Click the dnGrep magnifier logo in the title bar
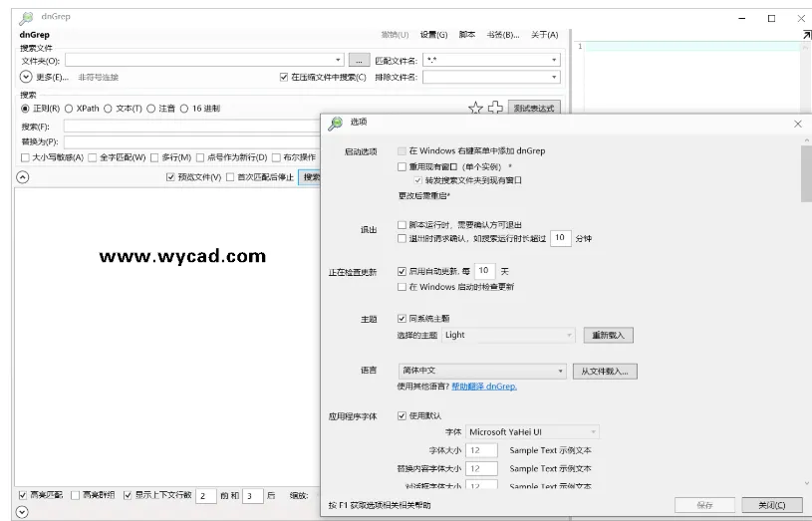This screenshot has width=812, height=521. pos(26,18)
